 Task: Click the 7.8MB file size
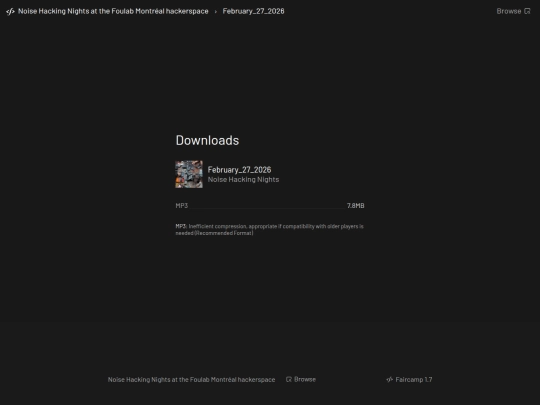[x=355, y=206]
